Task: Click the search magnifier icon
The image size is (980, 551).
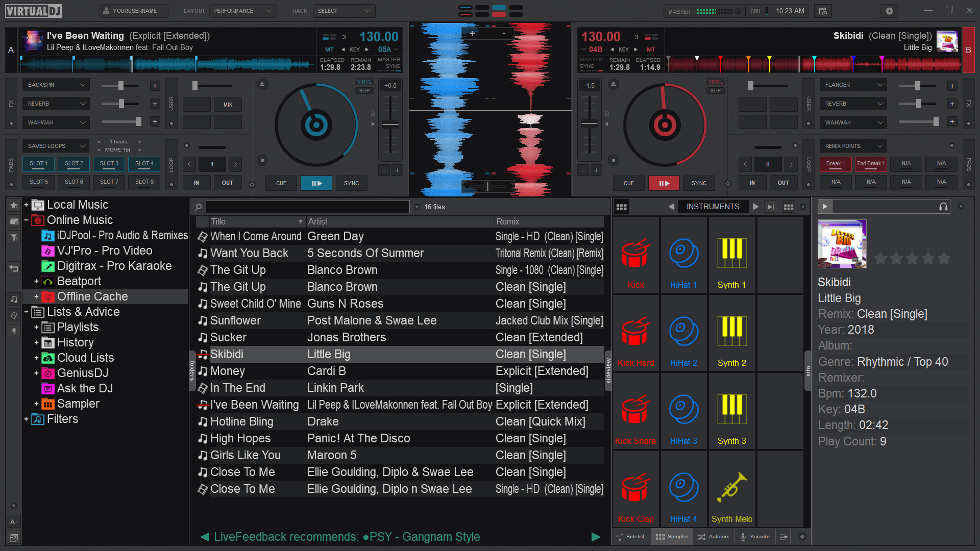Action: (x=199, y=207)
